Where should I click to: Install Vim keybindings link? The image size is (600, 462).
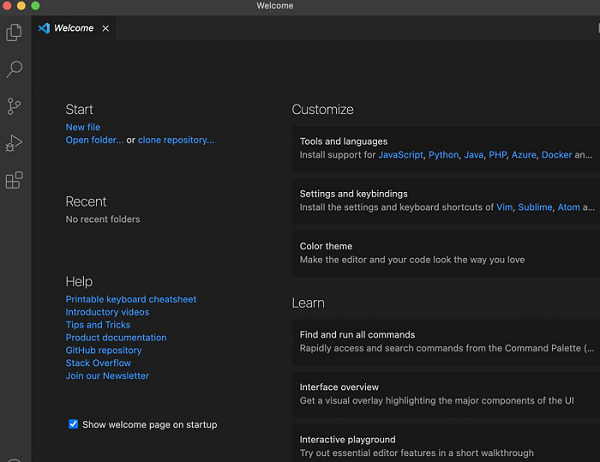click(x=505, y=207)
